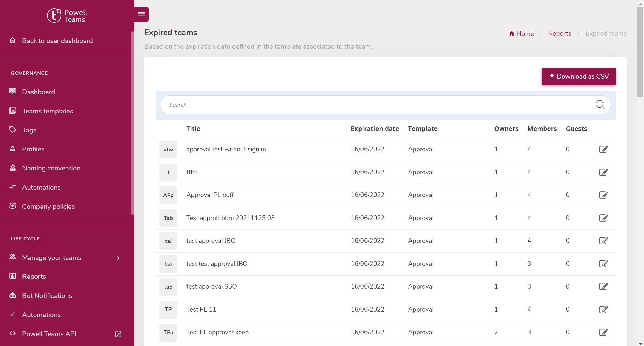Open Bot Notifications

coord(47,295)
